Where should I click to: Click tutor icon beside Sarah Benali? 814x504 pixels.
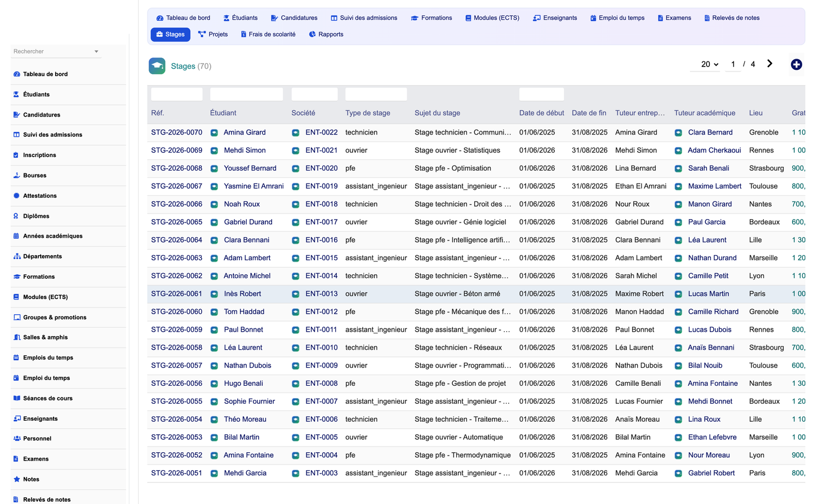coord(678,169)
